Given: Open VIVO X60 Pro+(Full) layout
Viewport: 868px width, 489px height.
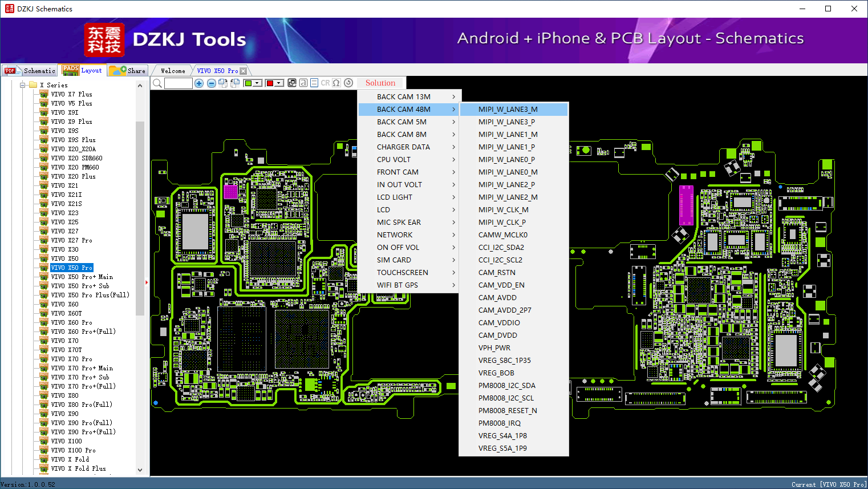Looking at the screenshot, I should pyautogui.click(x=83, y=332).
